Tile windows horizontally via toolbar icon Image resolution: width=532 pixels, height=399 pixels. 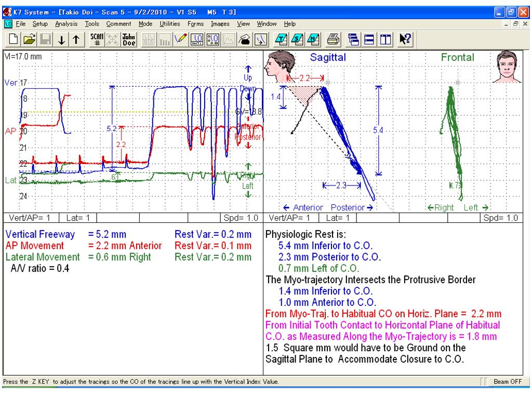pos(369,39)
